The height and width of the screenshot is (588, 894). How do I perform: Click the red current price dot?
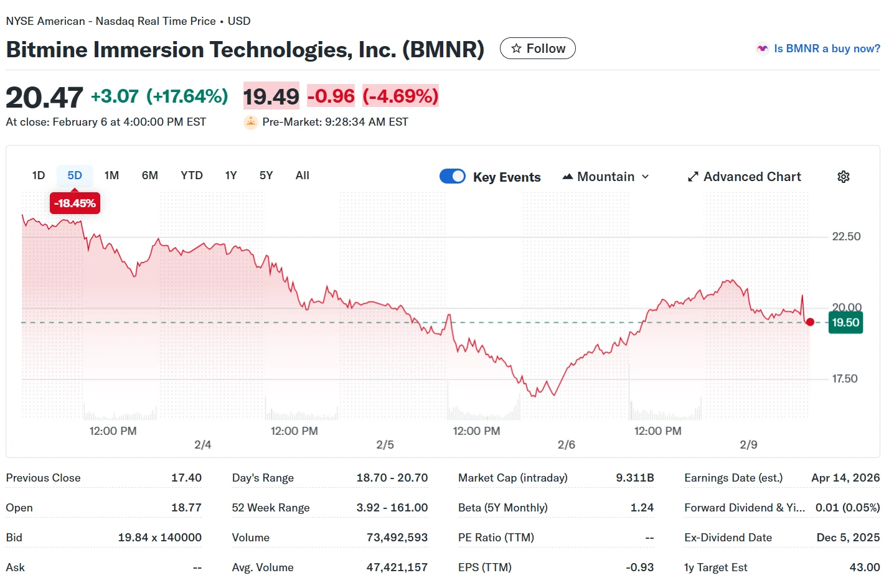(x=809, y=322)
